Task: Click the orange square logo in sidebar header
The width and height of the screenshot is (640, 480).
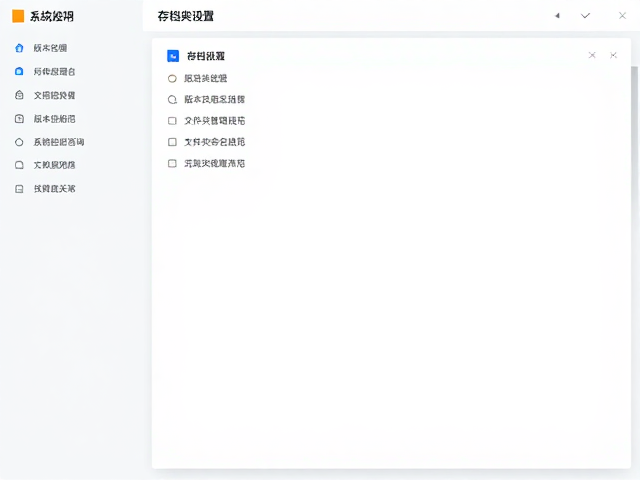Action: 18,16
